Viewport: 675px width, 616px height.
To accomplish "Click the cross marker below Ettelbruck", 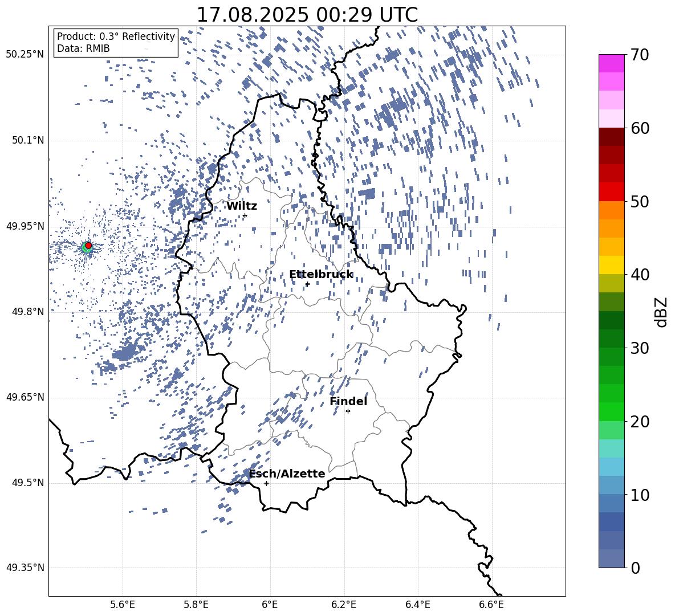I will coord(307,284).
